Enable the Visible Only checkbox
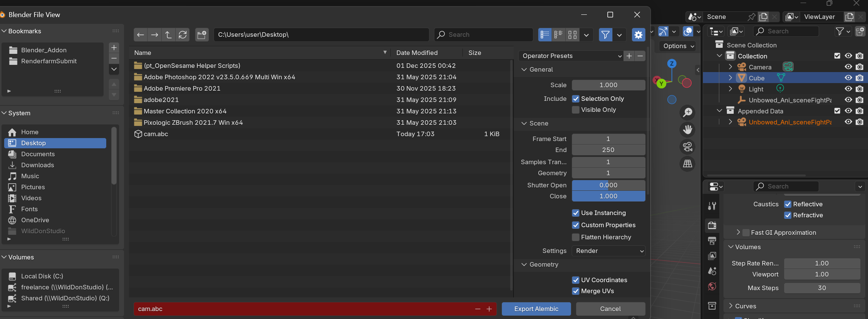Screen dimensions: 868x319 (576, 110)
